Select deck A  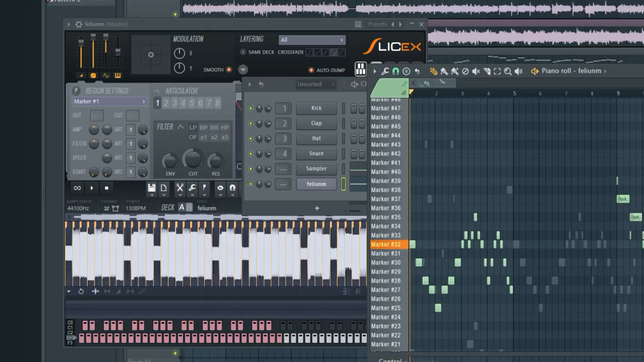tap(182, 208)
